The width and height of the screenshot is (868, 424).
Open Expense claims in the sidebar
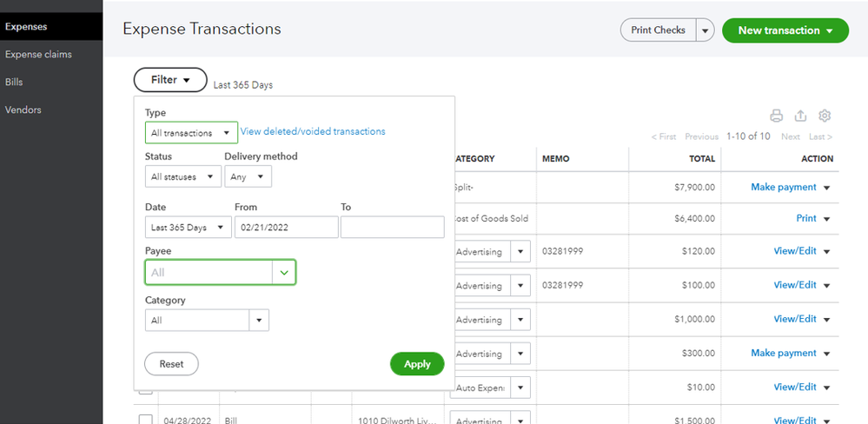[38, 55]
